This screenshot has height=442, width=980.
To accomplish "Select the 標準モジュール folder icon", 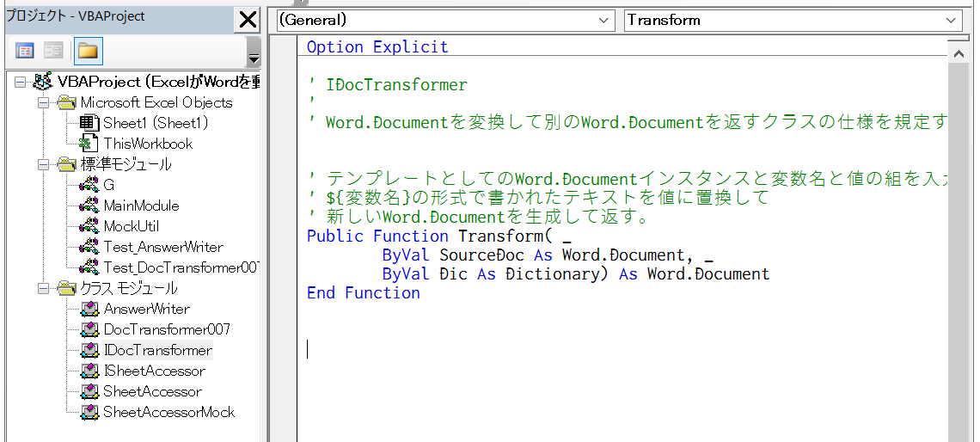I will (66, 164).
